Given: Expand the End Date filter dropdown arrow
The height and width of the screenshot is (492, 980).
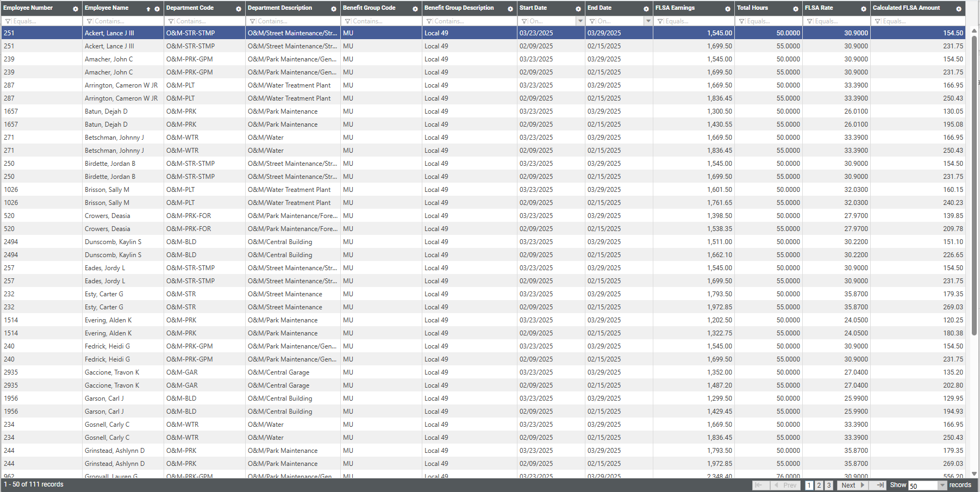Looking at the screenshot, I should [648, 21].
